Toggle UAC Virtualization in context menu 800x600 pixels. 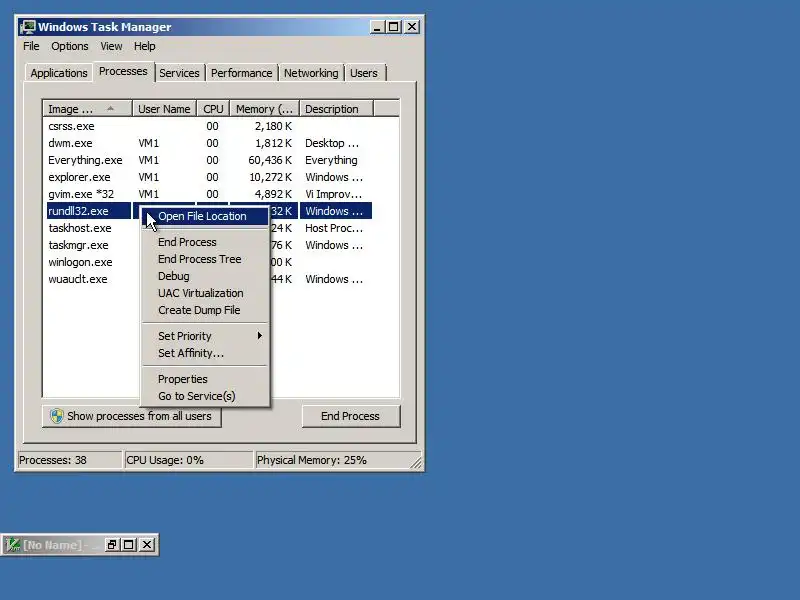click(x=205, y=293)
